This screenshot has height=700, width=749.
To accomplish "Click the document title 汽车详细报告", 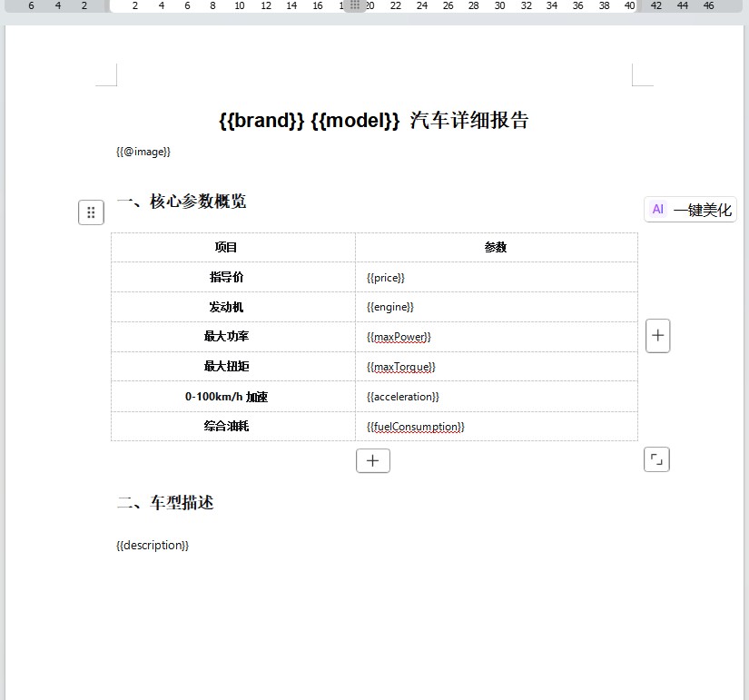I will point(469,121).
